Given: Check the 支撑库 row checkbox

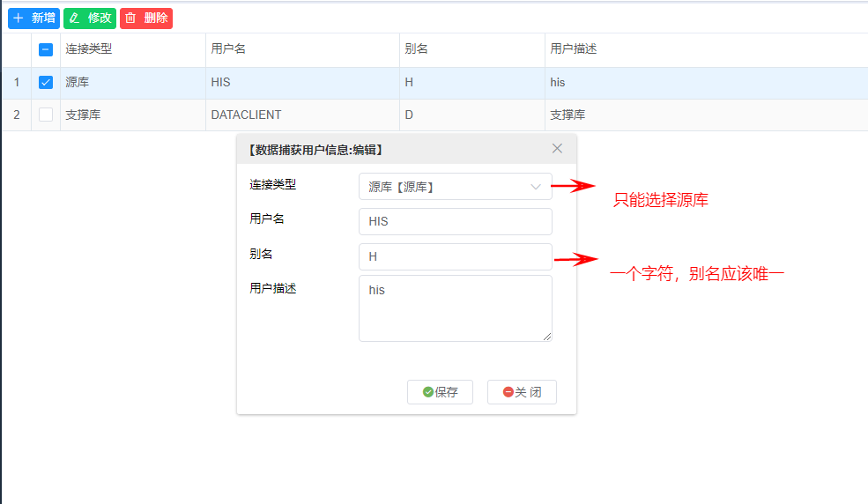Looking at the screenshot, I should coord(46,115).
